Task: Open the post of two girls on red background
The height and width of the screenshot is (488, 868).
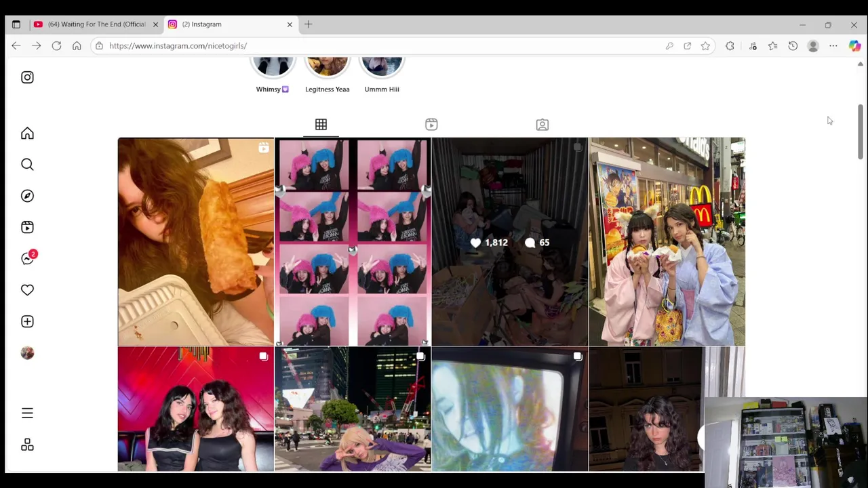Action: (196, 409)
